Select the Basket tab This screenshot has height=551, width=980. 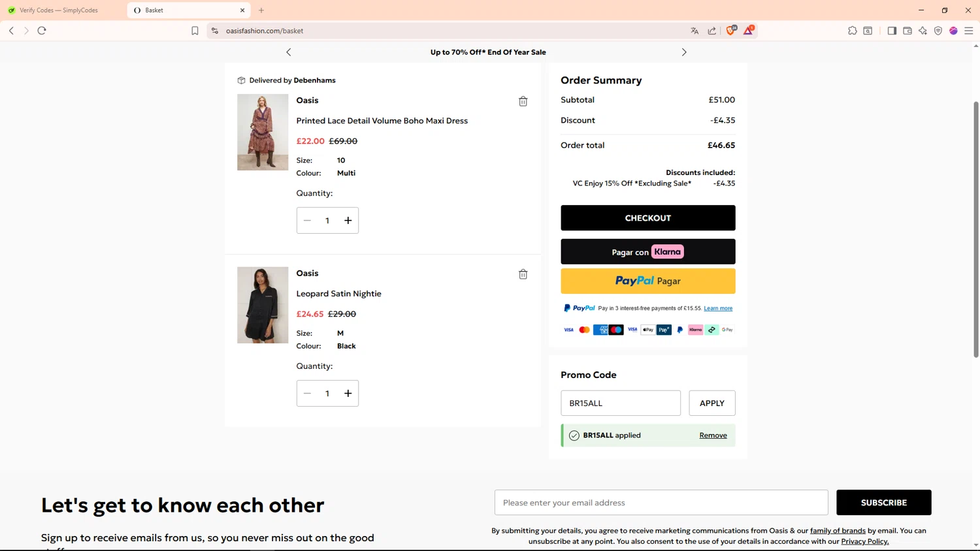[x=188, y=10]
